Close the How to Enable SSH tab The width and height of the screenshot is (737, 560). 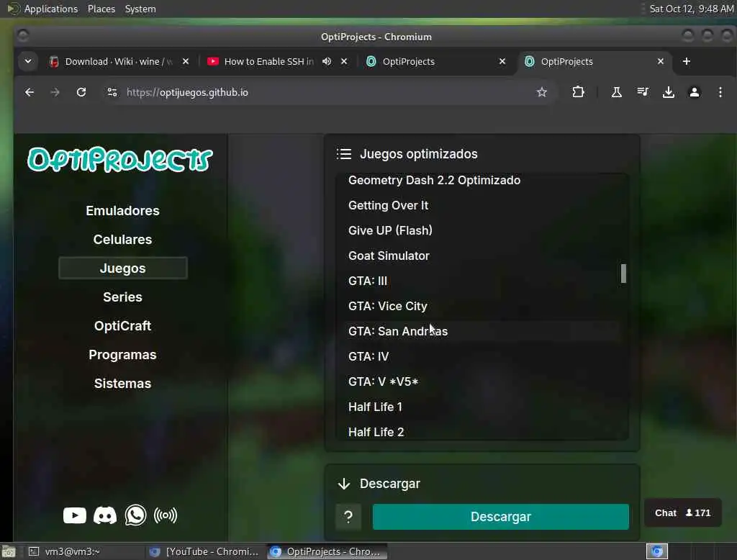[x=344, y=62]
